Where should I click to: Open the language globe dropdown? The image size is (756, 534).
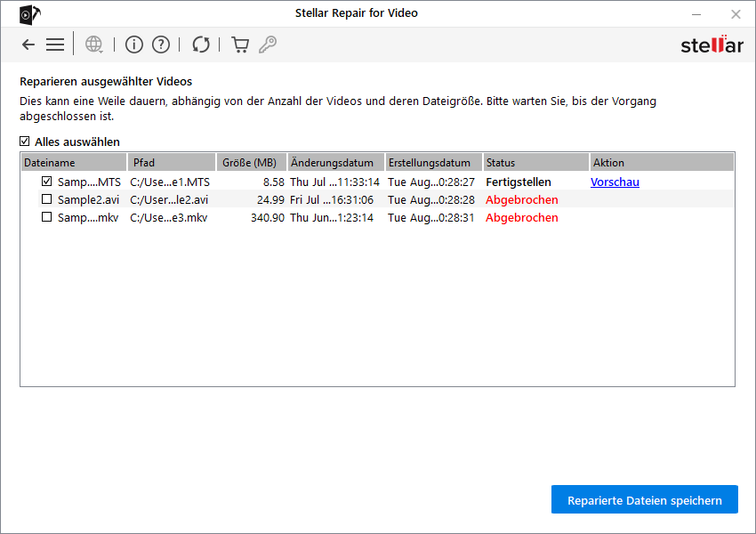(x=94, y=44)
